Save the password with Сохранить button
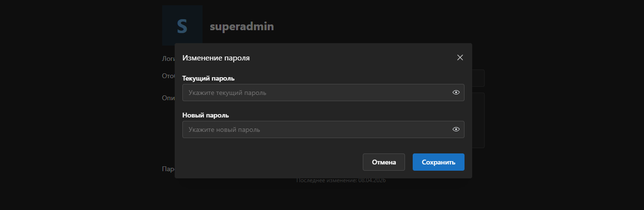 coord(438,162)
